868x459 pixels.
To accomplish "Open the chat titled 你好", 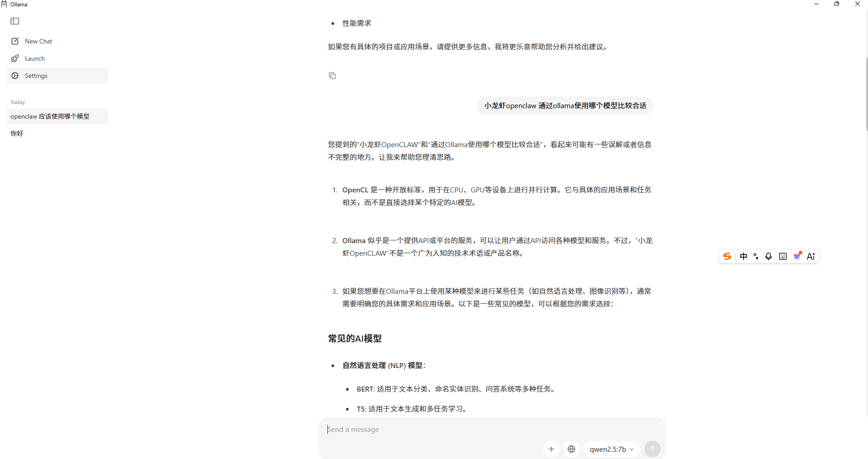I will (x=58, y=134).
